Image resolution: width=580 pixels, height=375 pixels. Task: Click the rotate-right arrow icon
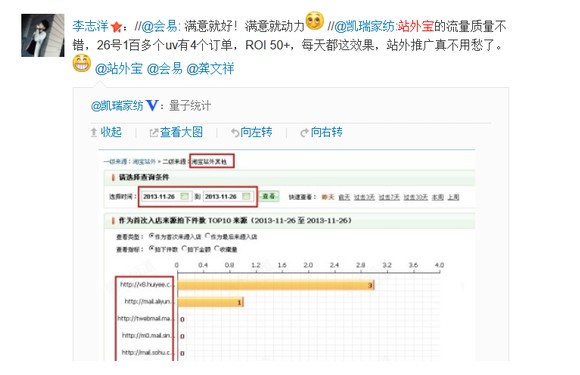[304, 132]
